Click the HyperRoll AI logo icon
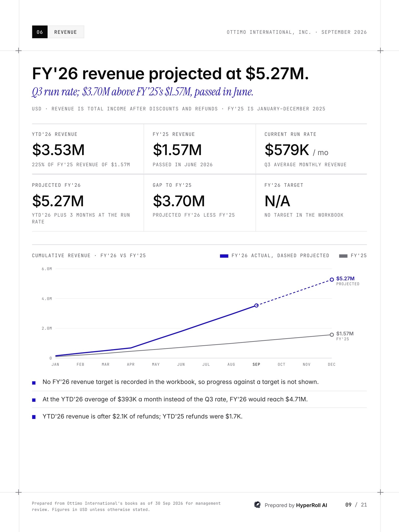This screenshot has width=399, height=532. pyautogui.click(x=257, y=505)
